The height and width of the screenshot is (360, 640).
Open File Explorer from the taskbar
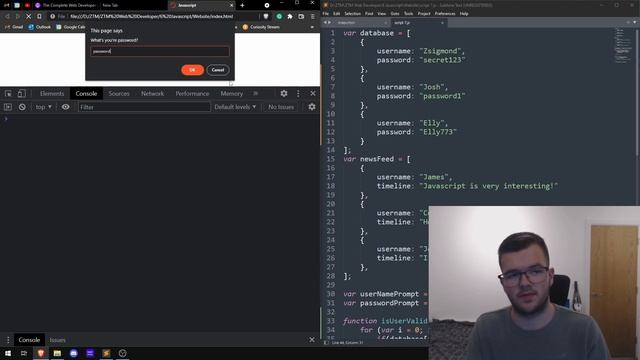tap(57, 353)
